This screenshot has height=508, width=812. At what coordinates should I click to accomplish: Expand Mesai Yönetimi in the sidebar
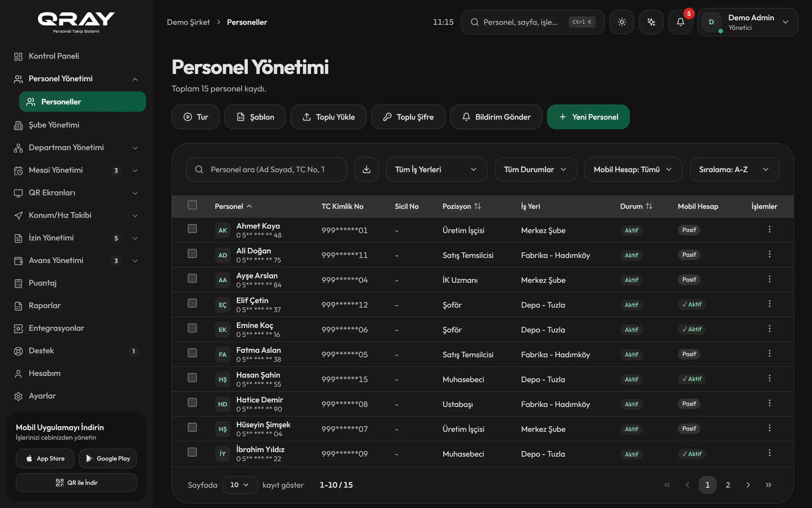click(x=76, y=170)
